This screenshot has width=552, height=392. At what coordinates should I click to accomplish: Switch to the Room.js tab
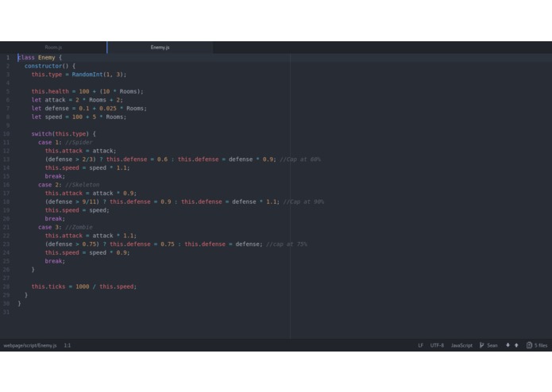coord(53,48)
